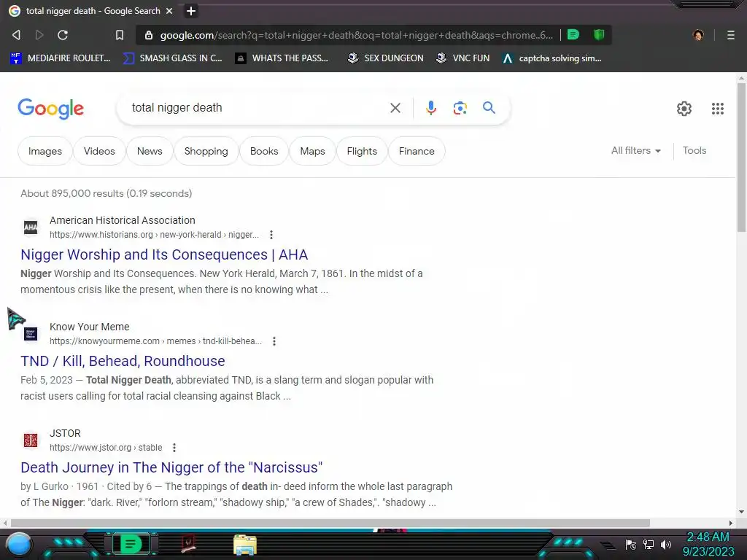Click the American Historical Association site name
Viewport: 747px width, 560px height.
click(x=123, y=220)
